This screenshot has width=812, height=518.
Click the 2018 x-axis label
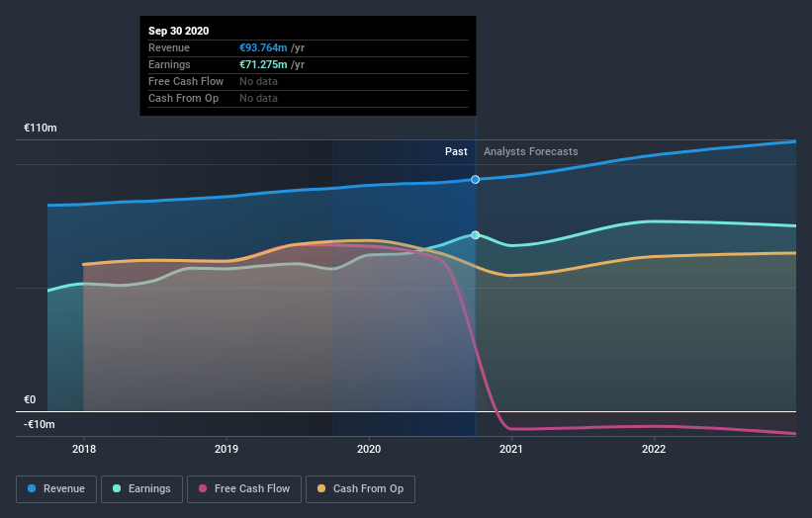[84, 449]
